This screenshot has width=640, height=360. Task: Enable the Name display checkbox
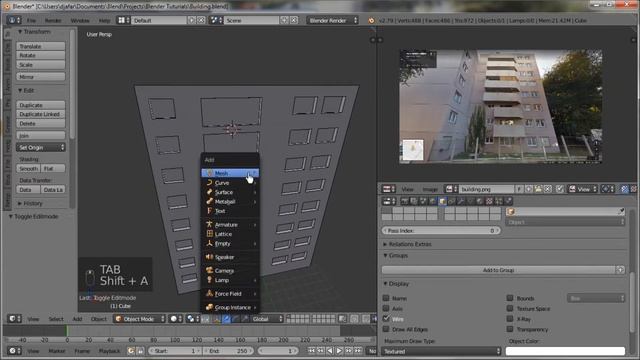point(386,298)
